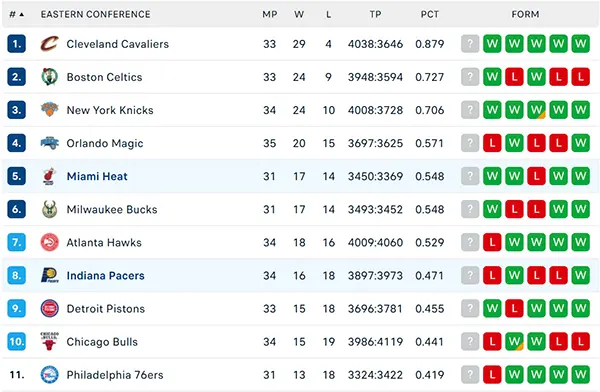Open Miami Heat team page link

pyautogui.click(x=97, y=176)
